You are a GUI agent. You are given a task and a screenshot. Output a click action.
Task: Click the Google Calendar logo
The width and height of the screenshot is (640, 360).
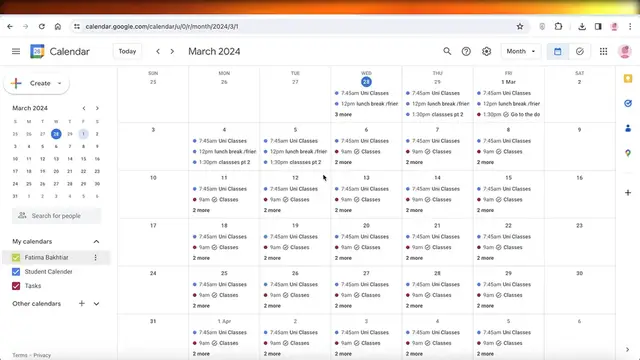[x=37, y=51]
